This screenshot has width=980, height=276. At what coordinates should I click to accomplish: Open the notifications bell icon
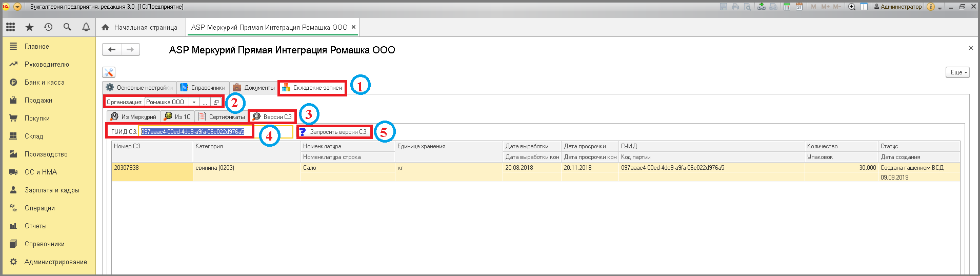point(86,27)
